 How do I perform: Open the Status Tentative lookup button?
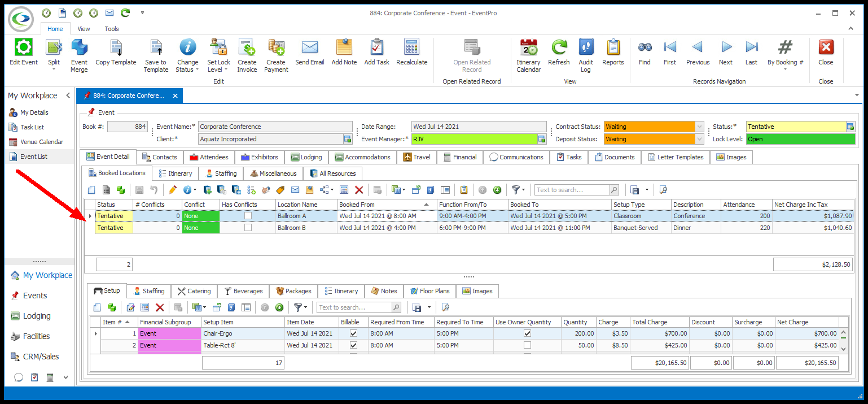[851, 127]
